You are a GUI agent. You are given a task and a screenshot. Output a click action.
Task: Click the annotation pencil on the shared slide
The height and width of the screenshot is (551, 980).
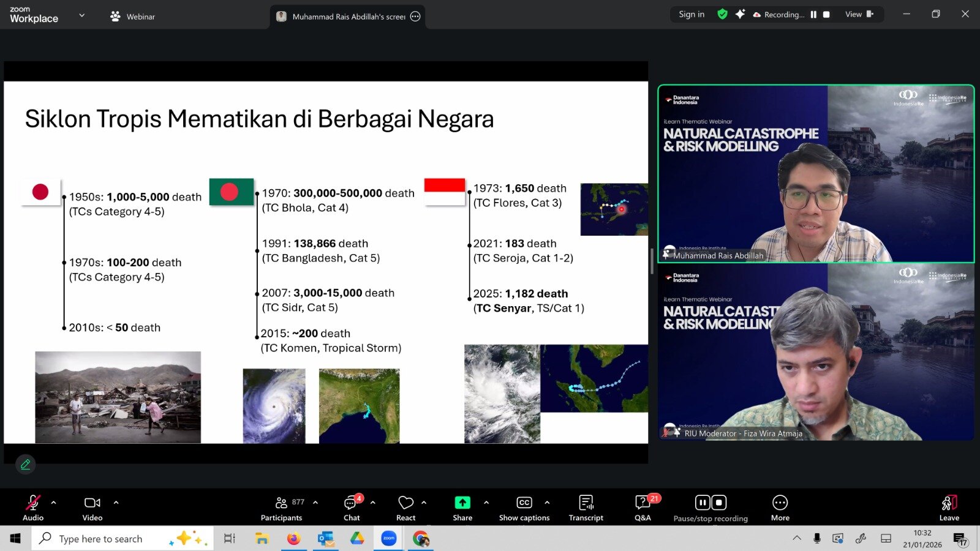click(25, 464)
